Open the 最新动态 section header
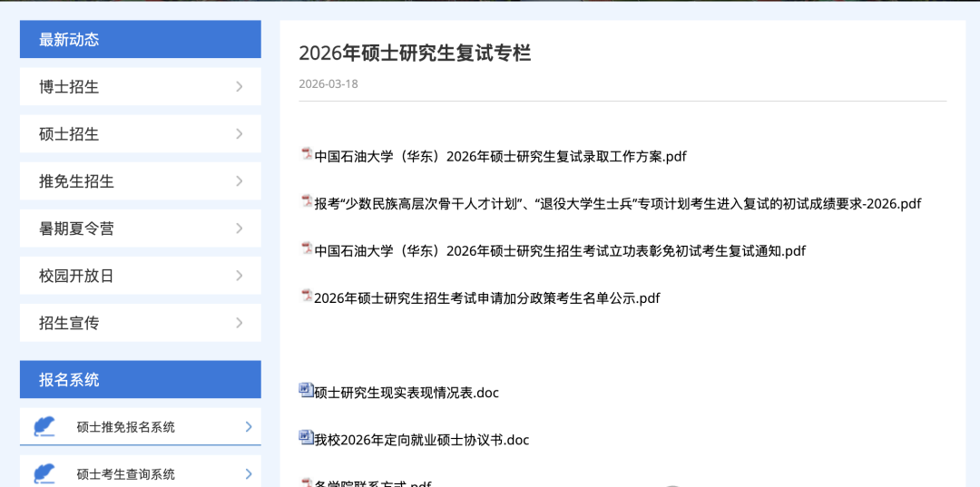The width and height of the screenshot is (980, 487). coord(69,40)
